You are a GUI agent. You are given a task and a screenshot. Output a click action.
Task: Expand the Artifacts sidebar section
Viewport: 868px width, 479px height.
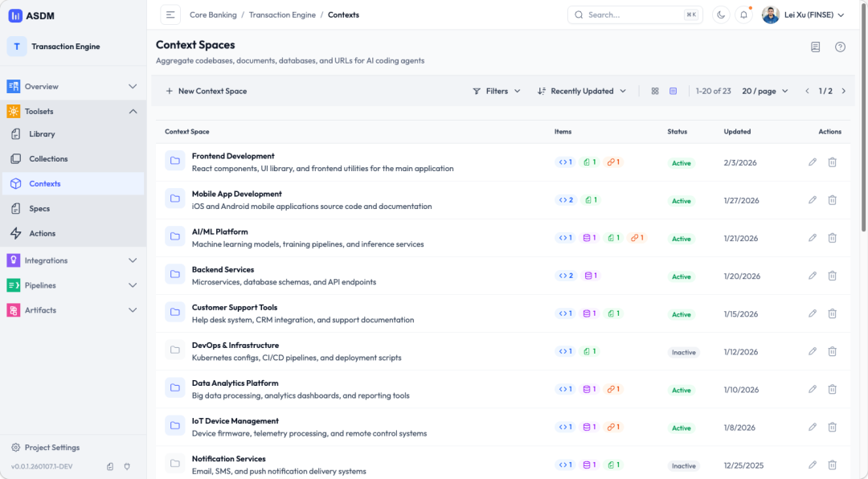coord(72,310)
